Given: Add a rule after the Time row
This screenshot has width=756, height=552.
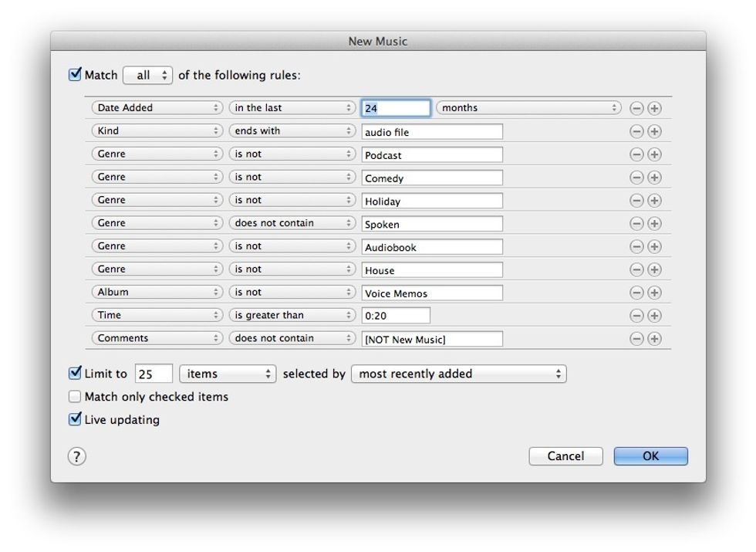Looking at the screenshot, I should pos(654,316).
